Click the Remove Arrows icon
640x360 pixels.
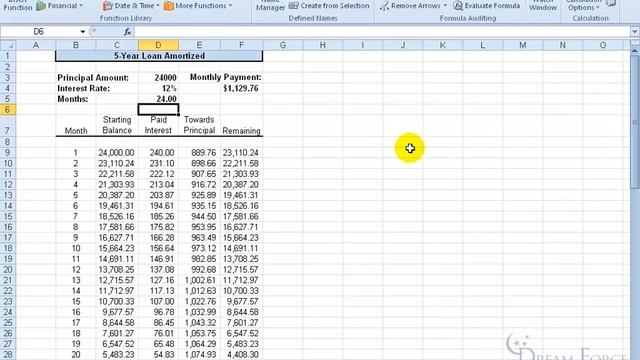(384, 6)
